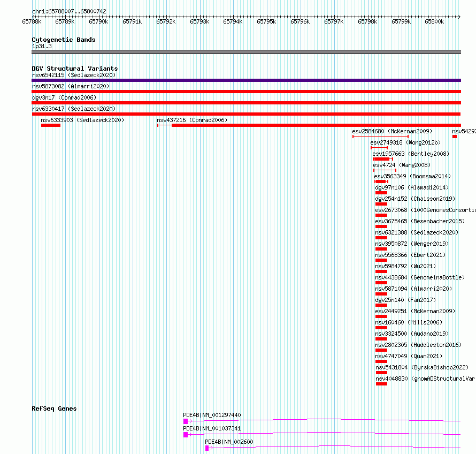Click the 65788k ruler position label
Viewport: 476px width, 454px height.
[32, 21]
